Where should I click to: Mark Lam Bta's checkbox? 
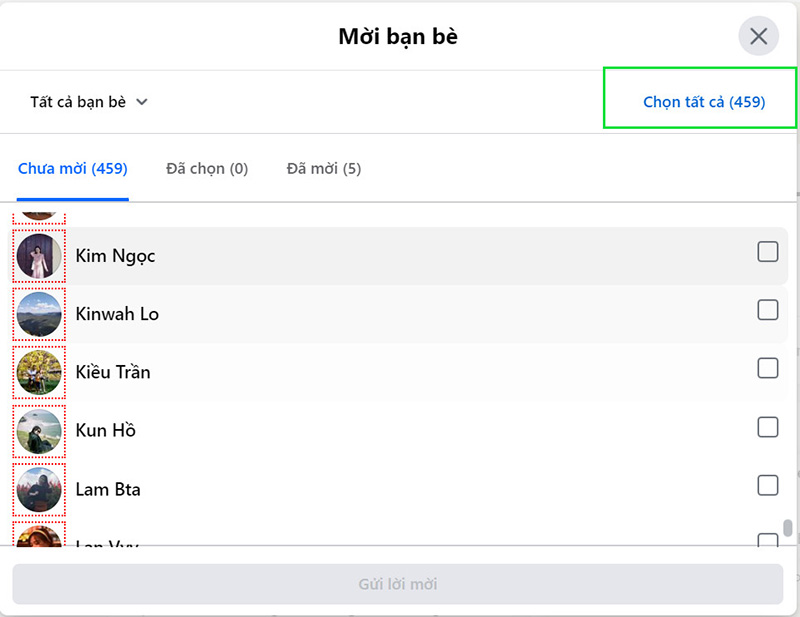767,485
